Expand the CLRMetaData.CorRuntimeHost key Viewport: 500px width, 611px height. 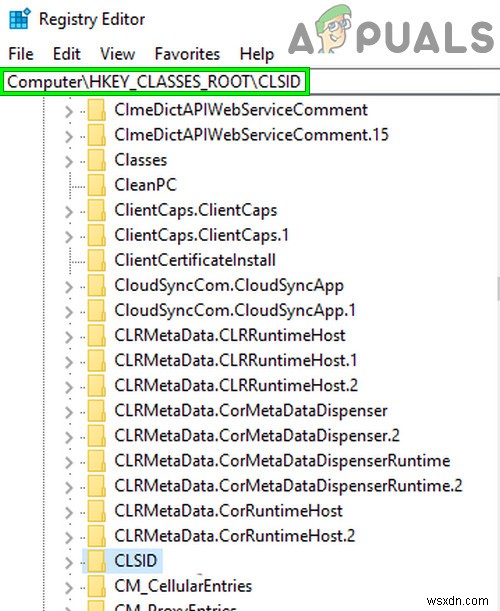click(x=69, y=512)
